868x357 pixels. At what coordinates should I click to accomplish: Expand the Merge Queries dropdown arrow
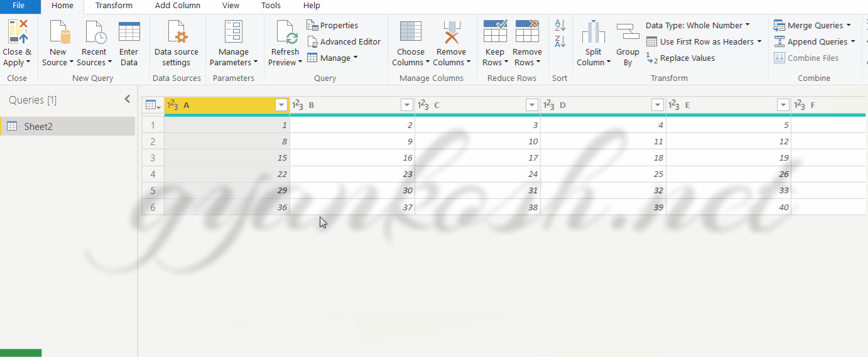pyautogui.click(x=849, y=26)
